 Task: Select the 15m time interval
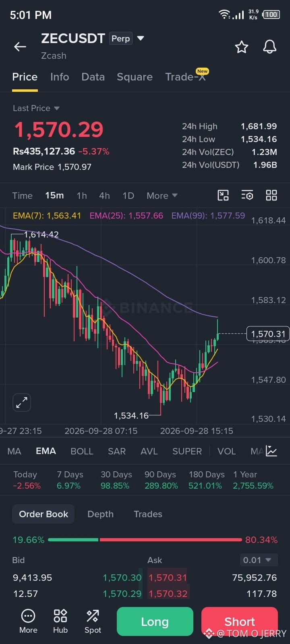(x=54, y=196)
